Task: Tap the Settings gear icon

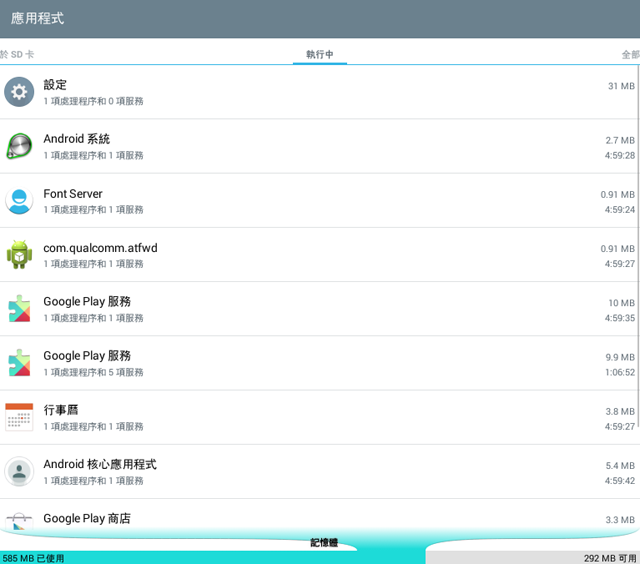Action: pos(19,92)
